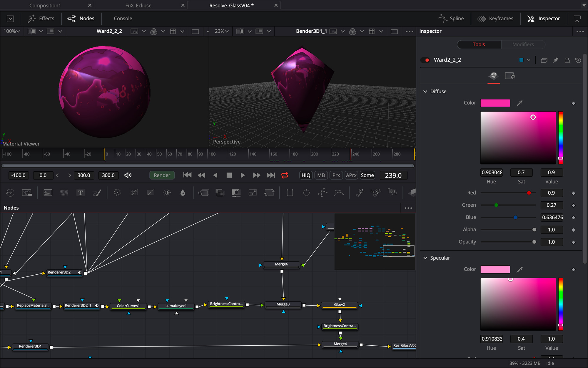Click the current frame field showing 239.0
Image resolution: width=588 pixels, height=368 pixels.
393,175
